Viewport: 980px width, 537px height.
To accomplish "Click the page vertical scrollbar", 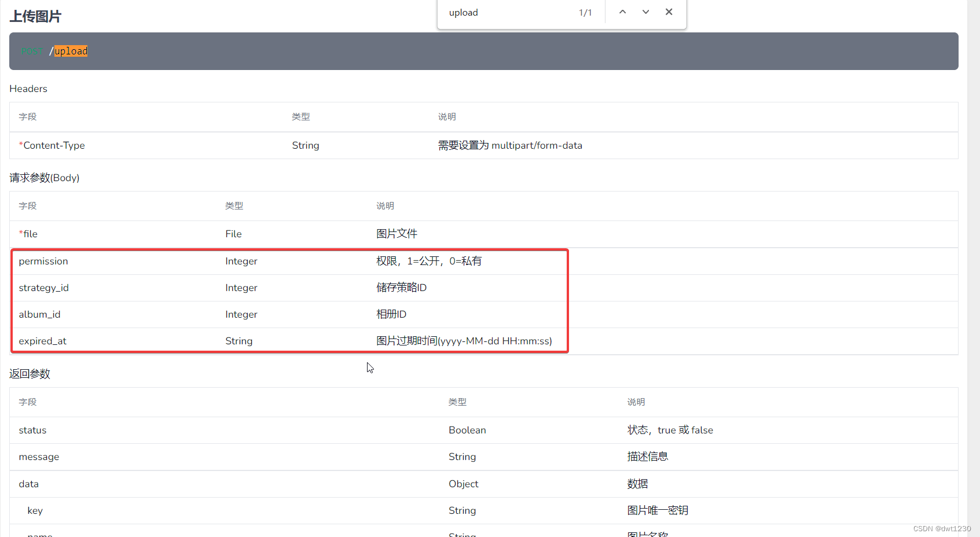I will pyautogui.click(x=974, y=268).
